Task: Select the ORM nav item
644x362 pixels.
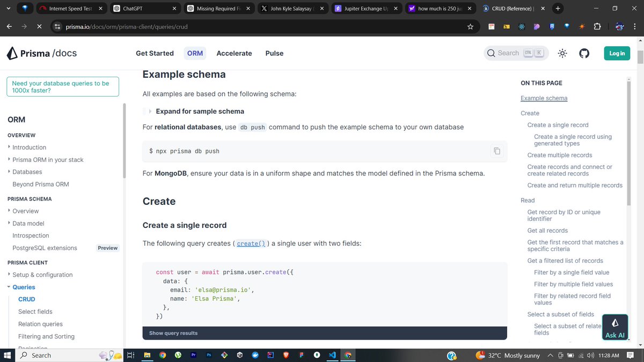Action: coord(195,53)
